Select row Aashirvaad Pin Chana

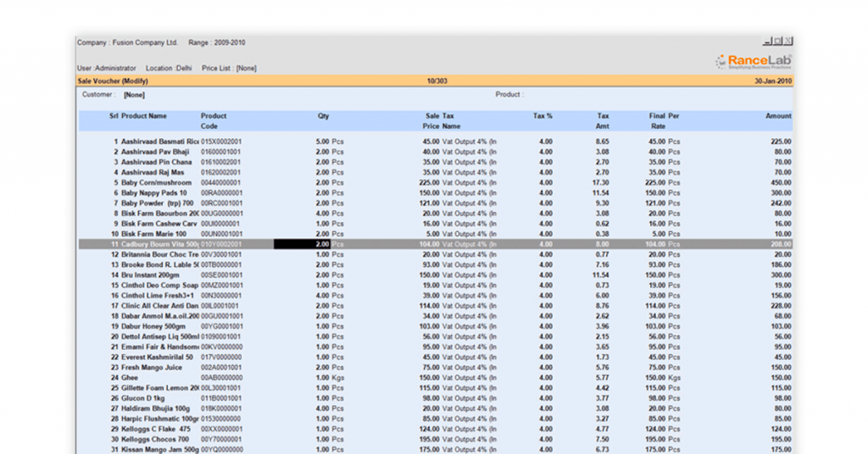(436, 162)
